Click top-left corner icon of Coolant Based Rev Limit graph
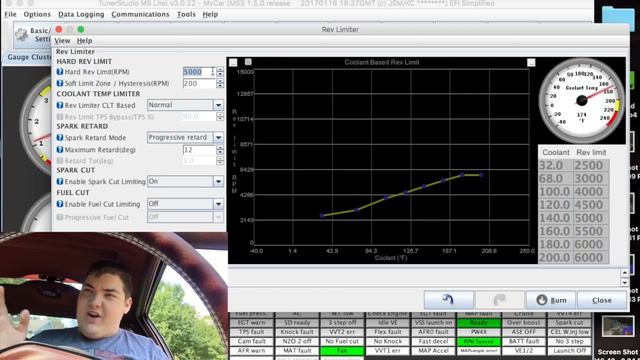640x360 pixels. pyautogui.click(x=233, y=62)
